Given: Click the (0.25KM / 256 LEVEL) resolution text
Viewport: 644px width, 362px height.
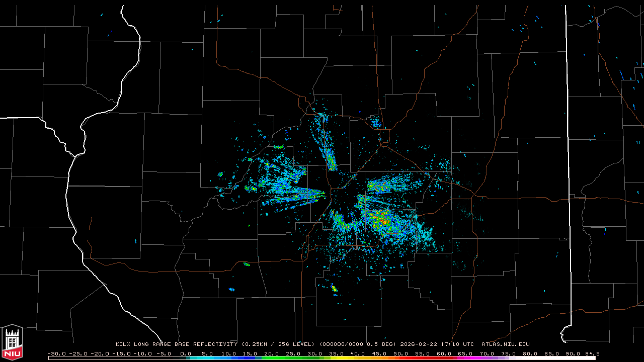Looking at the screenshot, I should (278, 344).
